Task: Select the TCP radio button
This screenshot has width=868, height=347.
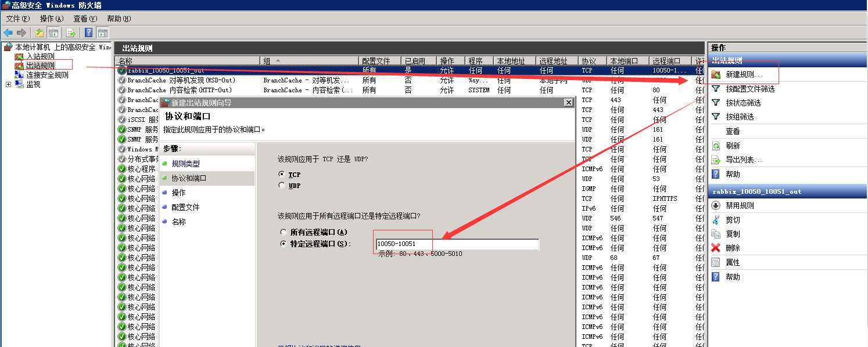Action: point(282,174)
